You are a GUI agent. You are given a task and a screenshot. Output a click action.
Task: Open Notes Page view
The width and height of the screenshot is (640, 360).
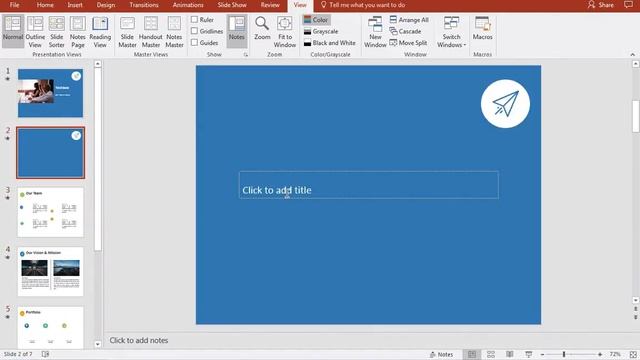tap(78, 32)
